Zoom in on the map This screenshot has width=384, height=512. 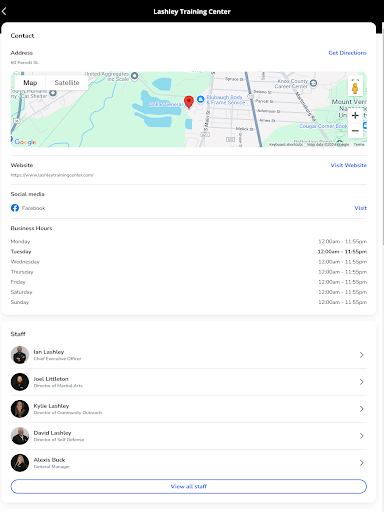tap(355, 116)
